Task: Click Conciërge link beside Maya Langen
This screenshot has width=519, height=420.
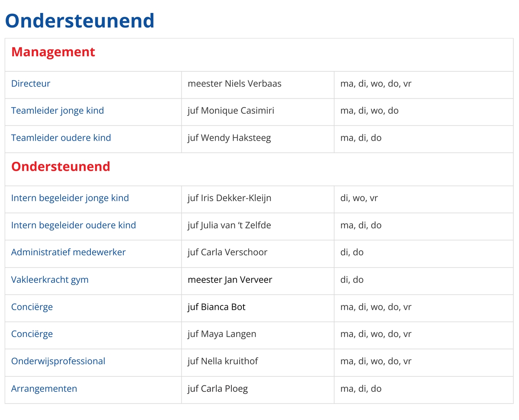Action: pyautogui.click(x=32, y=334)
